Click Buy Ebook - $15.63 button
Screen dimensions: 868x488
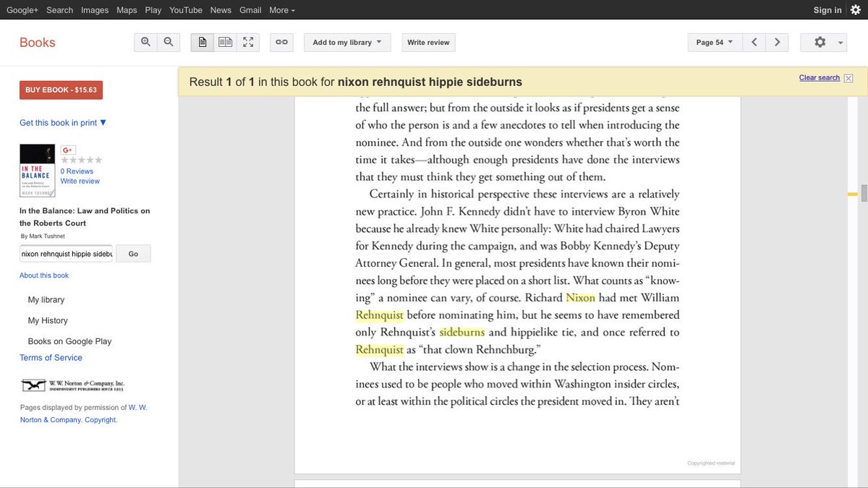(61, 90)
